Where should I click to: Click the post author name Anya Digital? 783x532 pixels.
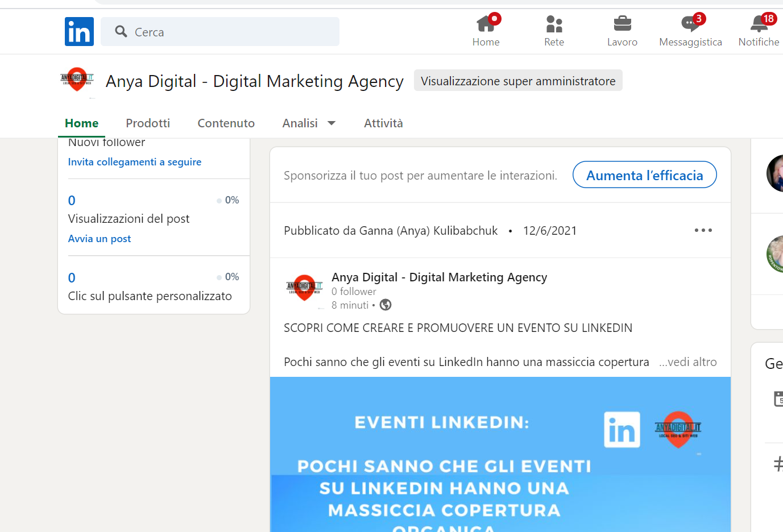coord(439,277)
